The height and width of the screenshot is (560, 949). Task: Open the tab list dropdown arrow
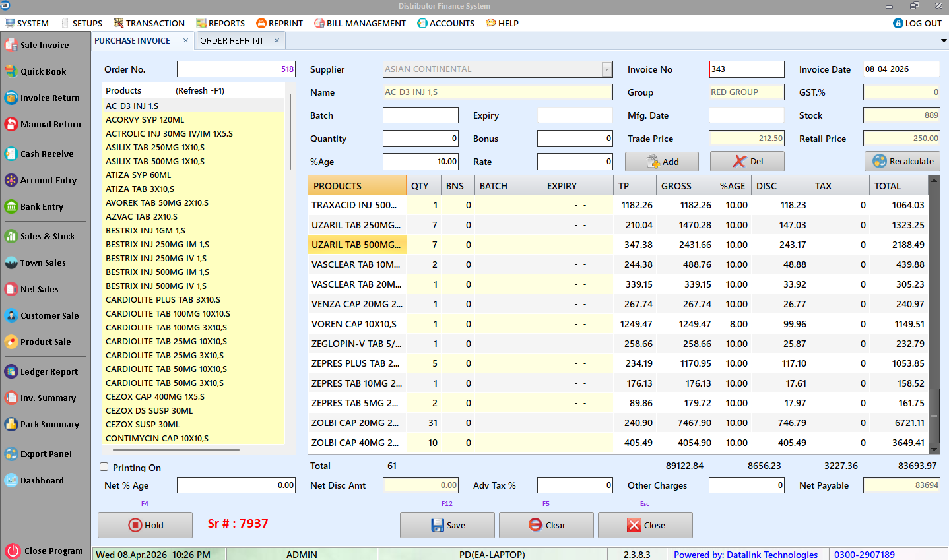[944, 40]
